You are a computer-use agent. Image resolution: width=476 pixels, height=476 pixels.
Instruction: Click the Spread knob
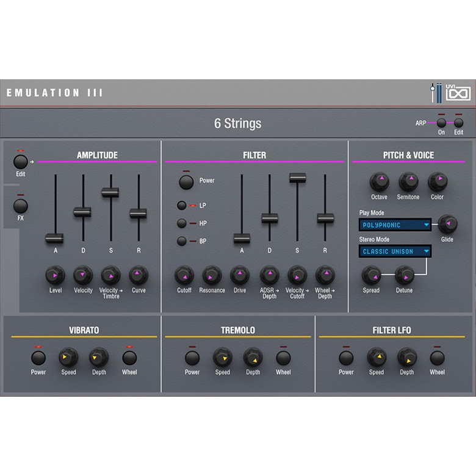tap(371, 275)
